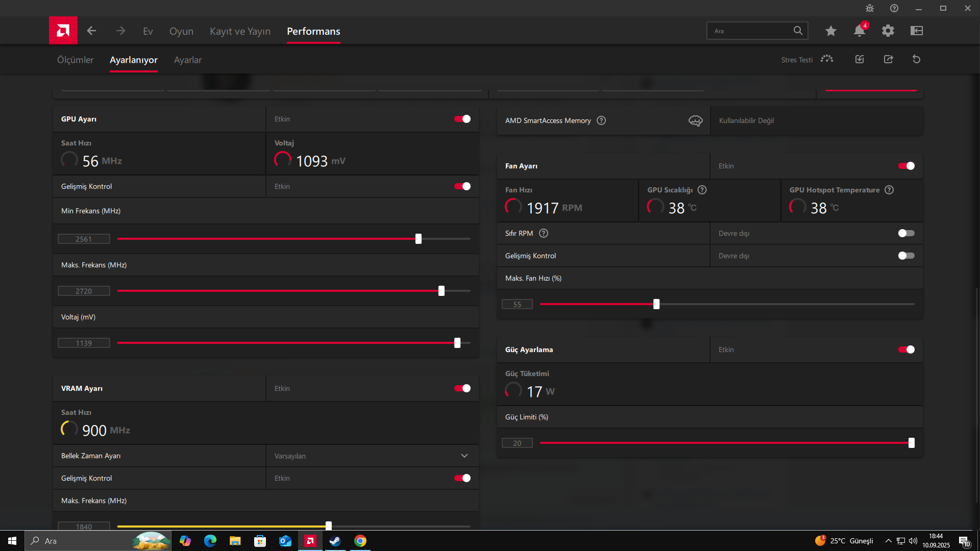The height and width of the screenshot is (551, 980).
Task: Open the Kayıt ve Yayın menu tab
Action: (x=240, y=31)
